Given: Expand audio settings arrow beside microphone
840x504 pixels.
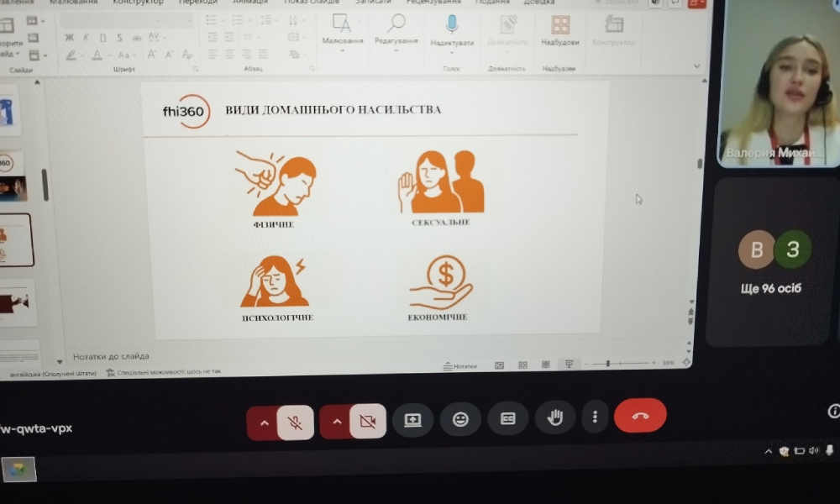Looking at the screenshot, I should [x=264, y=423].
